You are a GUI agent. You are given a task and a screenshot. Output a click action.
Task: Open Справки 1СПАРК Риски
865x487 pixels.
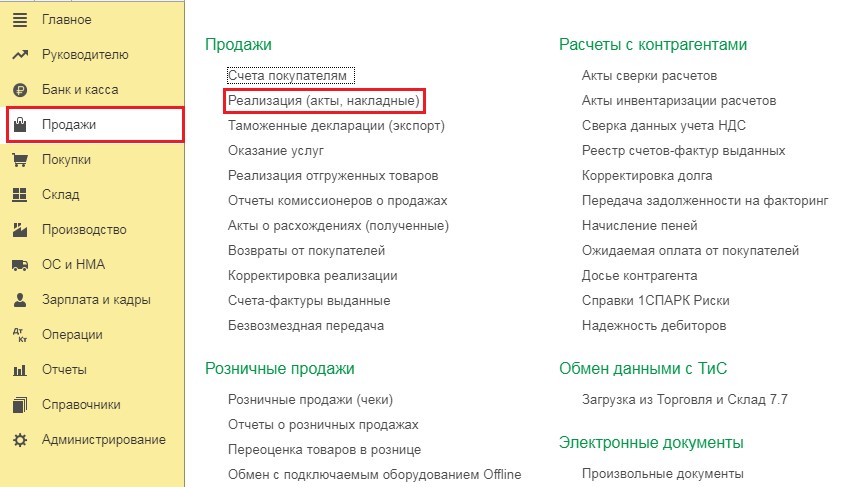pyautogui.click(x=655, y=301)
